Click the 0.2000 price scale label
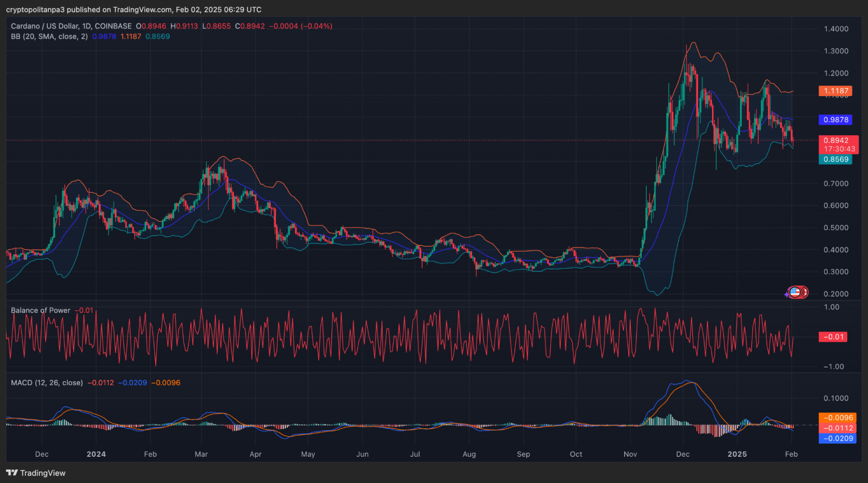The height and width of the screenshot is (483, 868). (x=836, y=294)
